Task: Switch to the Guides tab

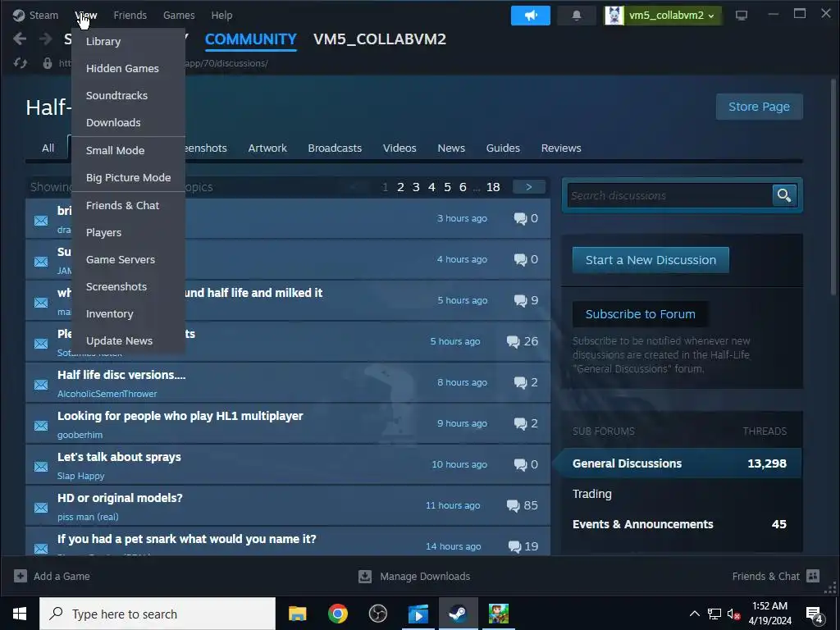Action: [503, 148]
